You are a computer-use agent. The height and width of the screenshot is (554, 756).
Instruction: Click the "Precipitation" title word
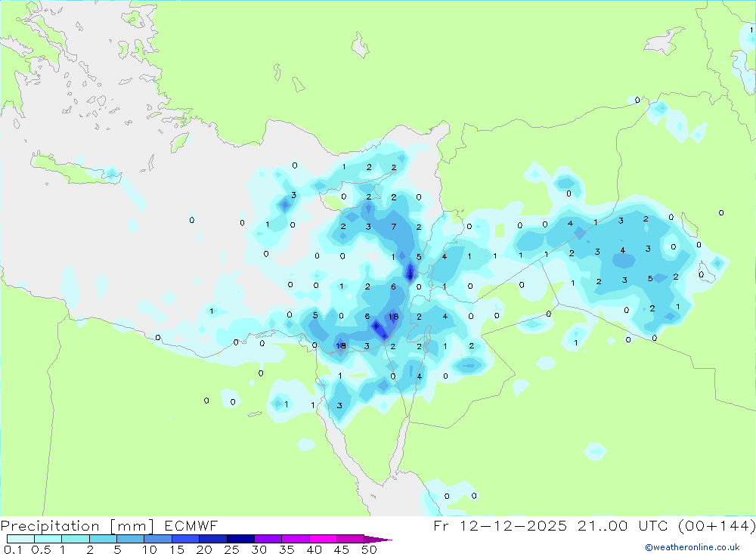pos(50,526)
